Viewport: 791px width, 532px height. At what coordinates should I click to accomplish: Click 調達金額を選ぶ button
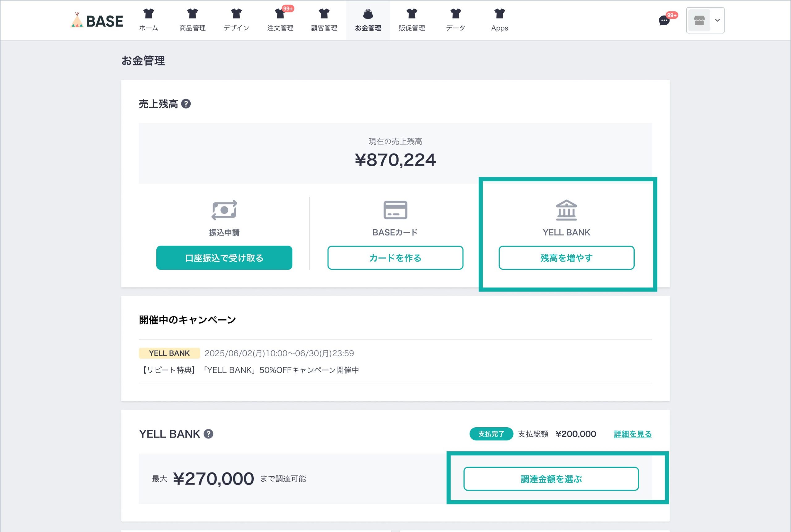(551, 479)
